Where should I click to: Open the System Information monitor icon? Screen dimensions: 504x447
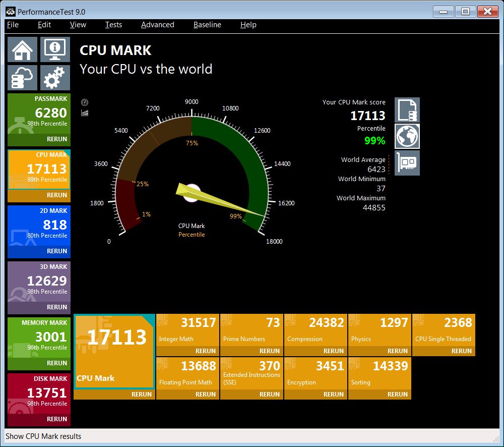click(55, 49)
